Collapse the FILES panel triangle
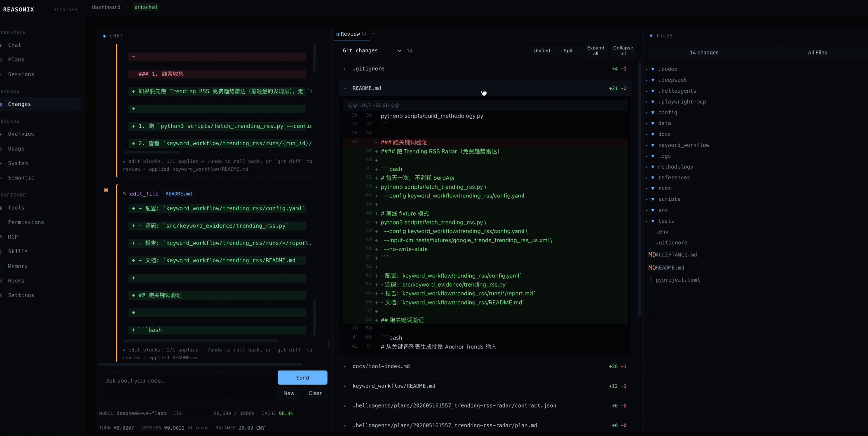The height and width of the screenshot is (436, 868). pos(651,36)
